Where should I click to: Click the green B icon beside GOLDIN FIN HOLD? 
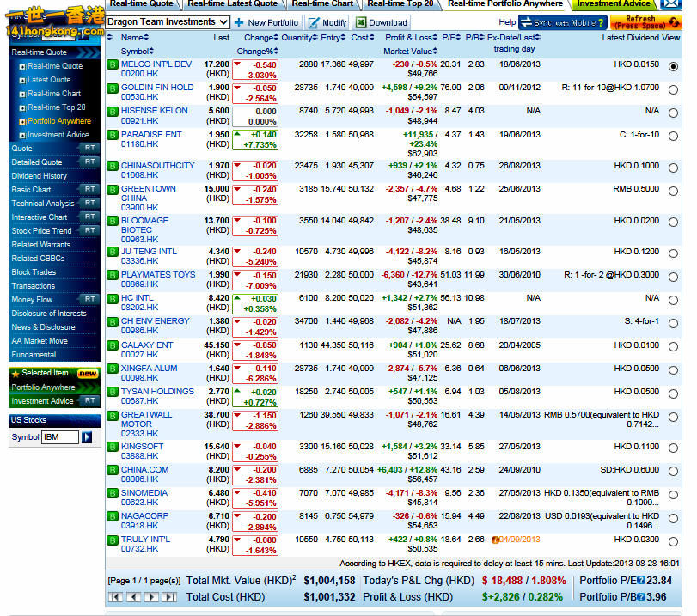tap(113, 88)
